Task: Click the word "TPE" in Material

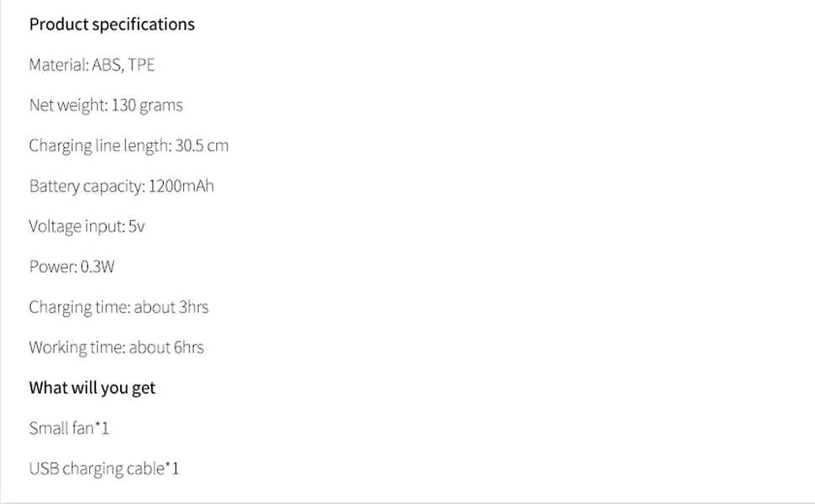Action: pyautogui.click(x=141, y=65)
